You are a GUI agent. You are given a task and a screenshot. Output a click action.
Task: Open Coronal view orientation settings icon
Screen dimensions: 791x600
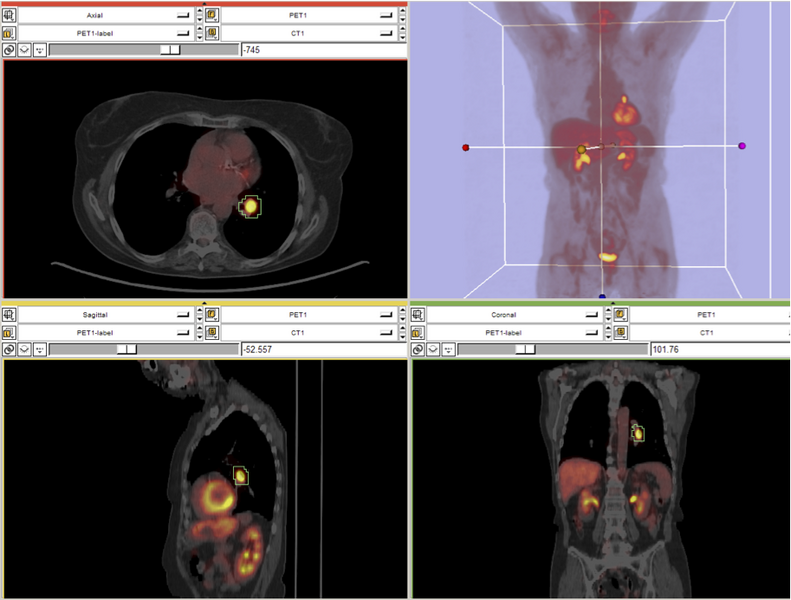pyautogui.click(x=418, y=315)
